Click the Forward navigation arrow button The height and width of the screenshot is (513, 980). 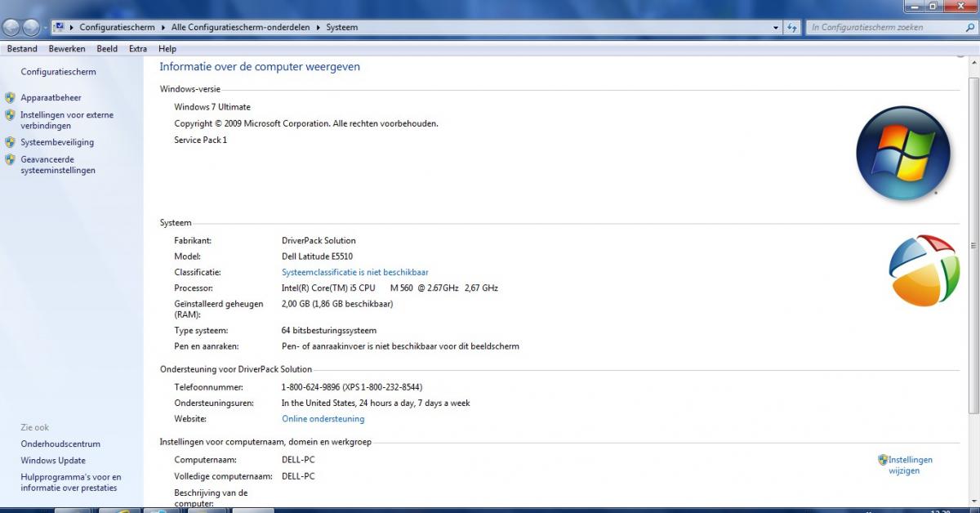pyautogui.click(x=31, y=27)
